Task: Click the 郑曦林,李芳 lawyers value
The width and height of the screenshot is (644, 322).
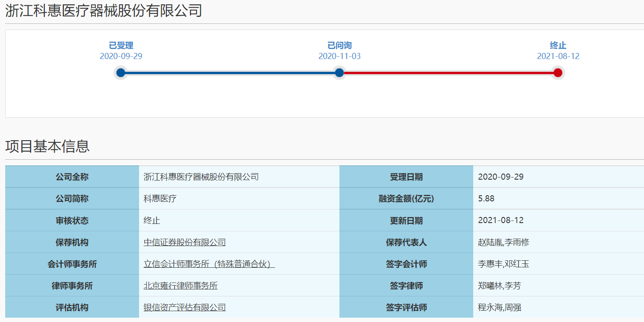Action: pos(499,286)
